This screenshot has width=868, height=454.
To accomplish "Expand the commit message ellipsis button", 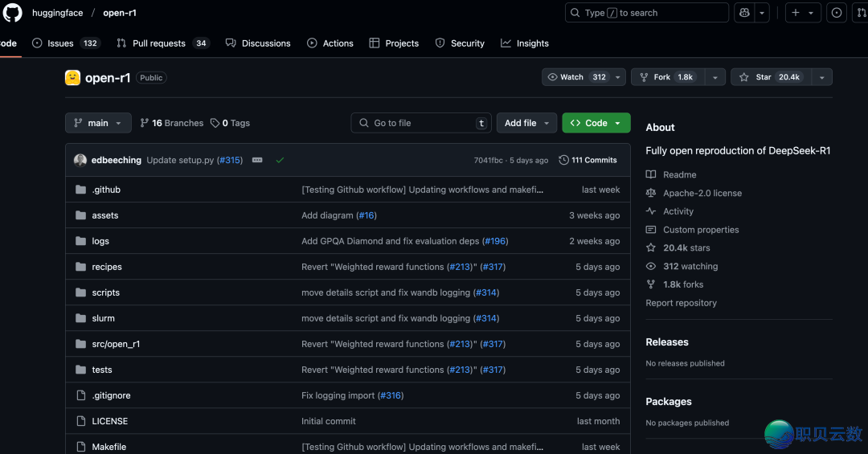I will [257, 160].
